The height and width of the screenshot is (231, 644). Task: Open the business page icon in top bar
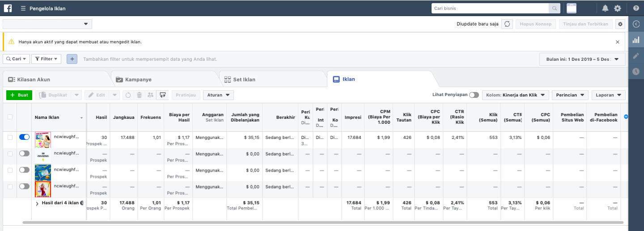[571, 8]
